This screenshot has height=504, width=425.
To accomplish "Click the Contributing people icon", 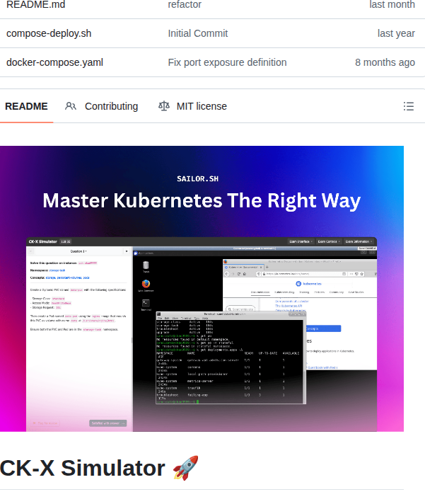I will coord(70,106).
